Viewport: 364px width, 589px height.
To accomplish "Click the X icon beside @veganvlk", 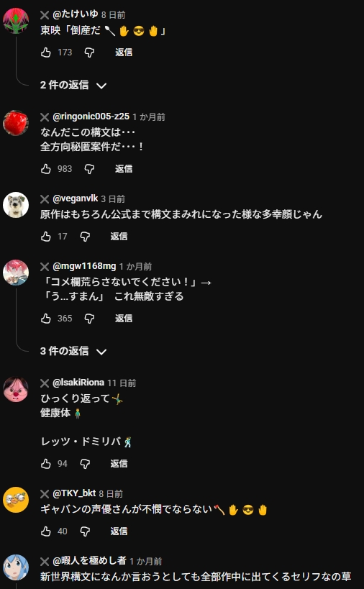I will coord(45,199).
